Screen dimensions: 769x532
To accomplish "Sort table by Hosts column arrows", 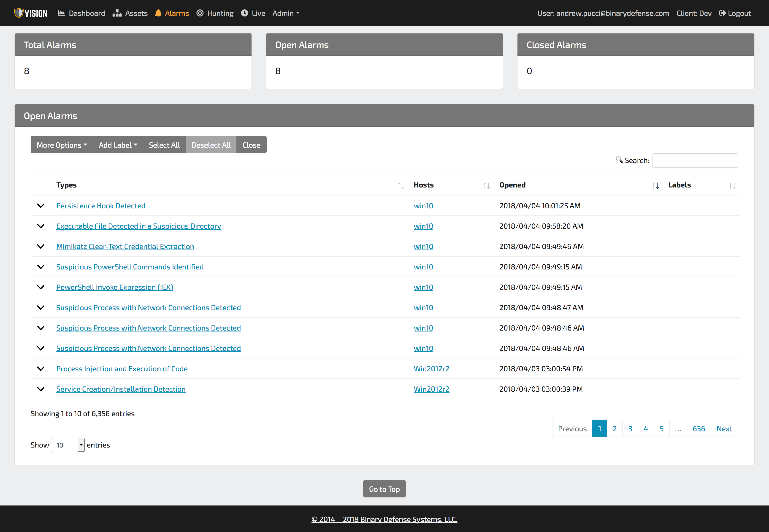I will click(486, 186).
